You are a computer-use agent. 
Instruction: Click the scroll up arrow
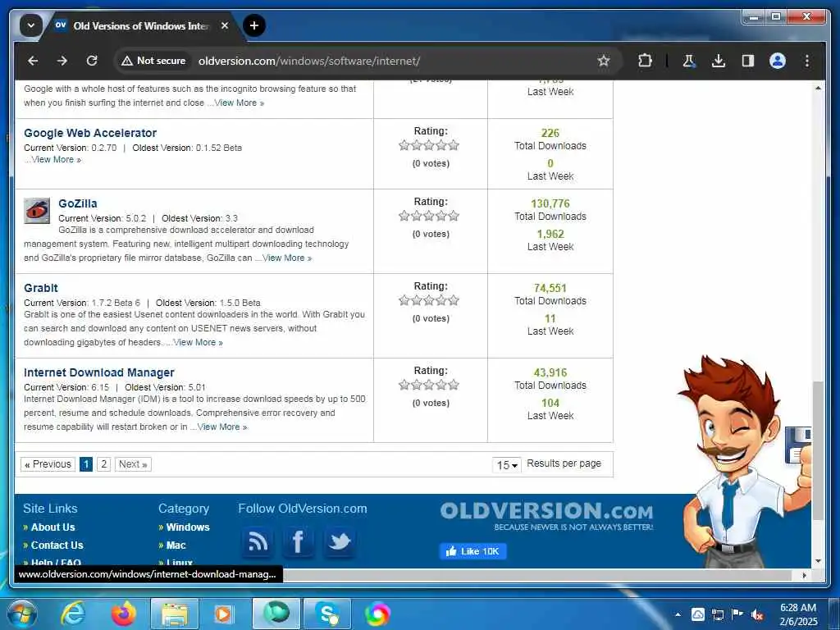click(x=818, y=88)
